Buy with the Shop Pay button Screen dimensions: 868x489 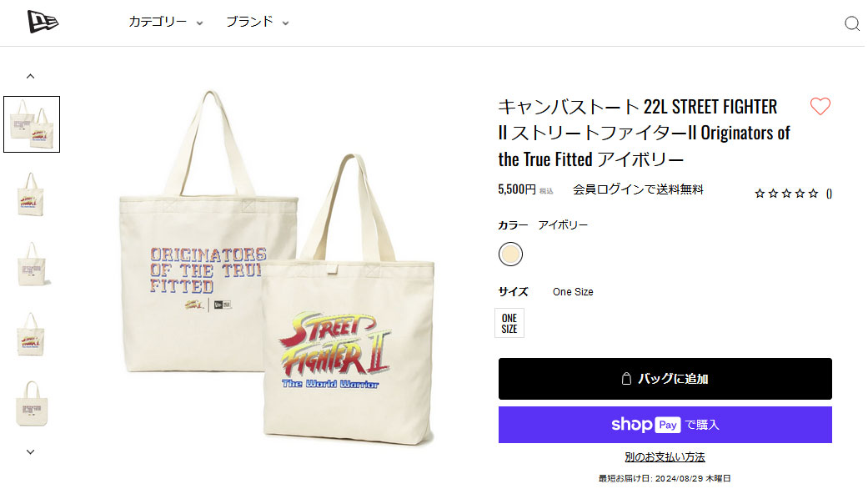(665, 425)
